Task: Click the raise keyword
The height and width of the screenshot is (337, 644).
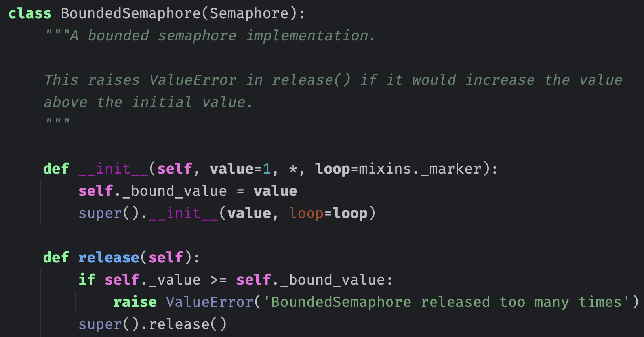Action: (135, 302)
